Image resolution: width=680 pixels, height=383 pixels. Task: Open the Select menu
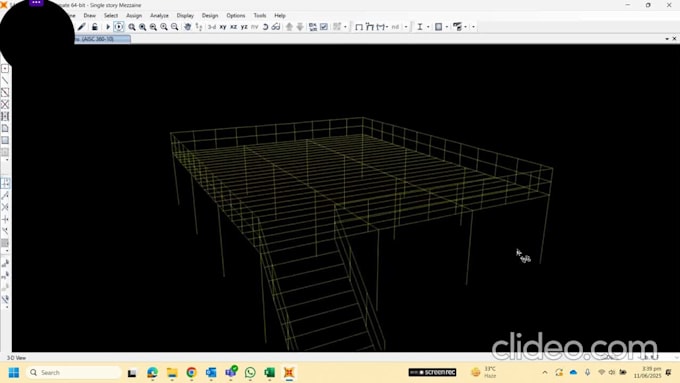click(x=111, y=15)
